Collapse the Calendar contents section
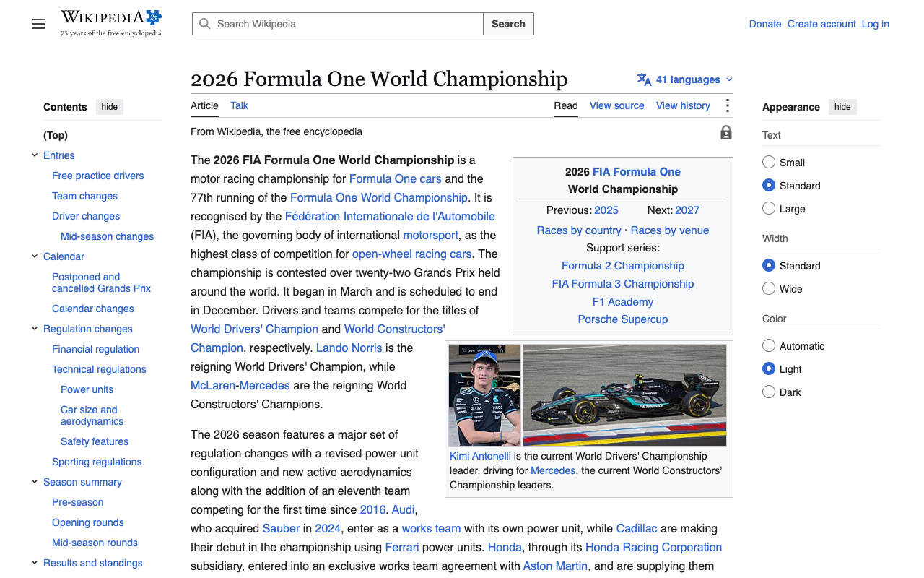The width and height of the screenshot is (924, 578). (x=35, y=256)
